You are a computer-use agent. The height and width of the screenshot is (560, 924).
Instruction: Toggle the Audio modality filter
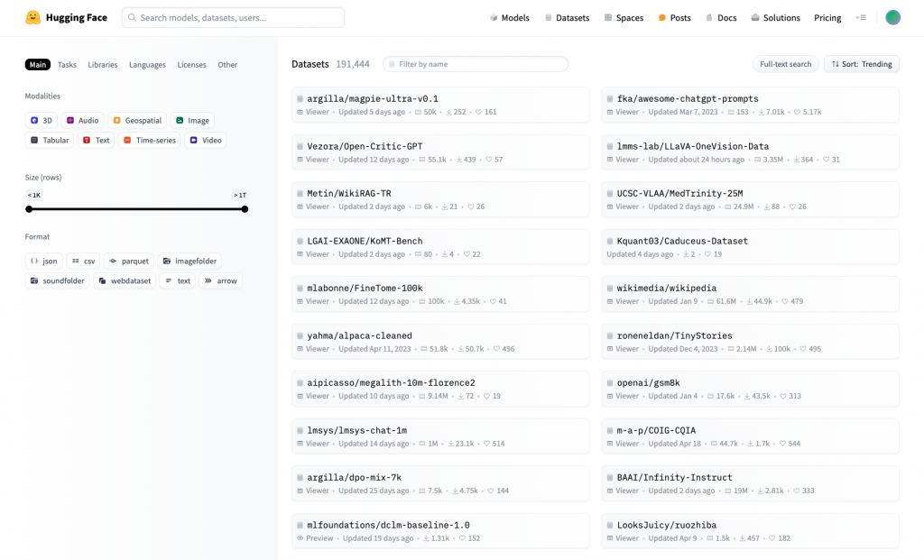click(82, 121)
